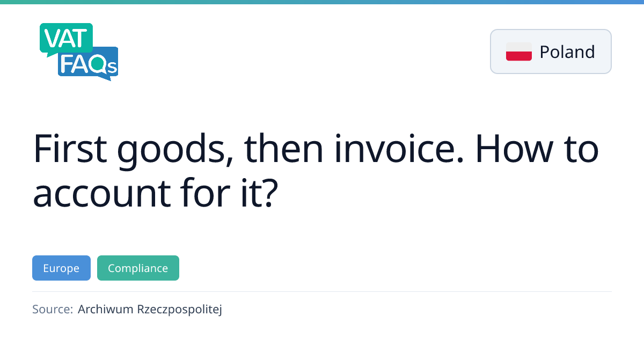Click the "Poland" text in country badge
Viewport: 644px width, 338px height.
pyautogui.click(x=567, y=52)
